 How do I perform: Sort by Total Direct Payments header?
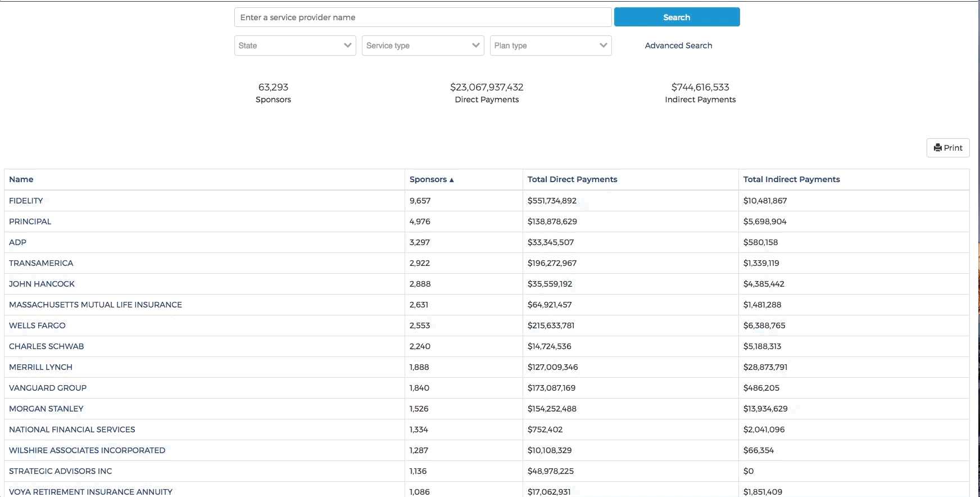click(572, 179)
